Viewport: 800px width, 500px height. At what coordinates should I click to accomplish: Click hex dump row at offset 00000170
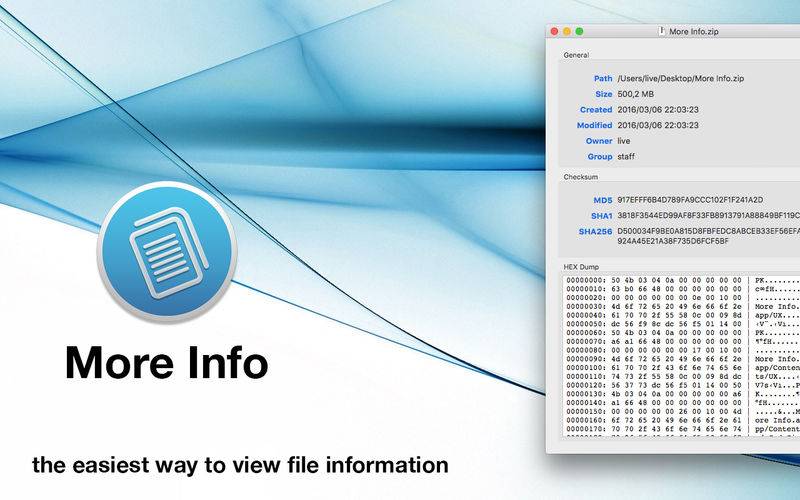tap(683, 429)
